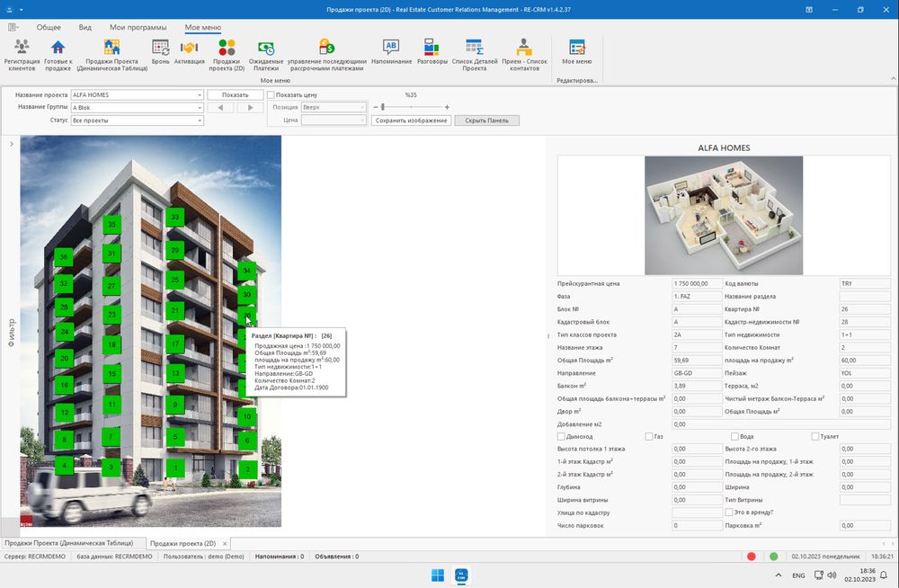Click the Готовые к продаже house icon
The image size is (899, 588).
[x=58, y=48]
